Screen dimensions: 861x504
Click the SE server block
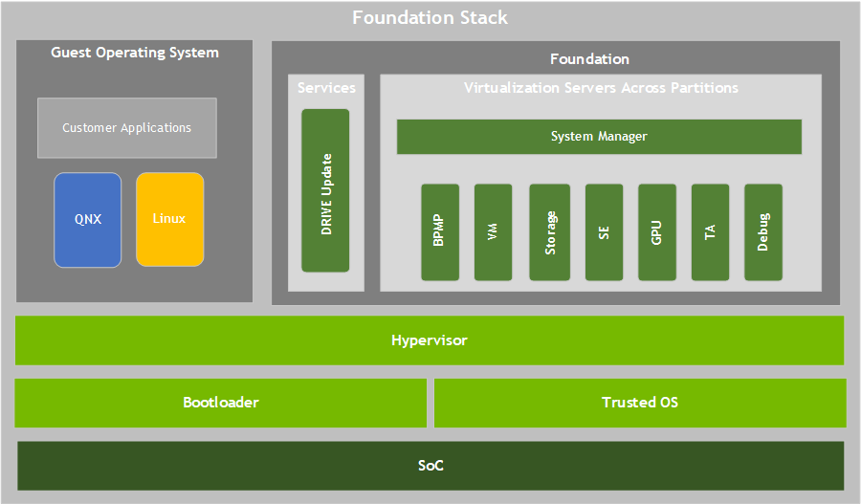pos(604,232)
